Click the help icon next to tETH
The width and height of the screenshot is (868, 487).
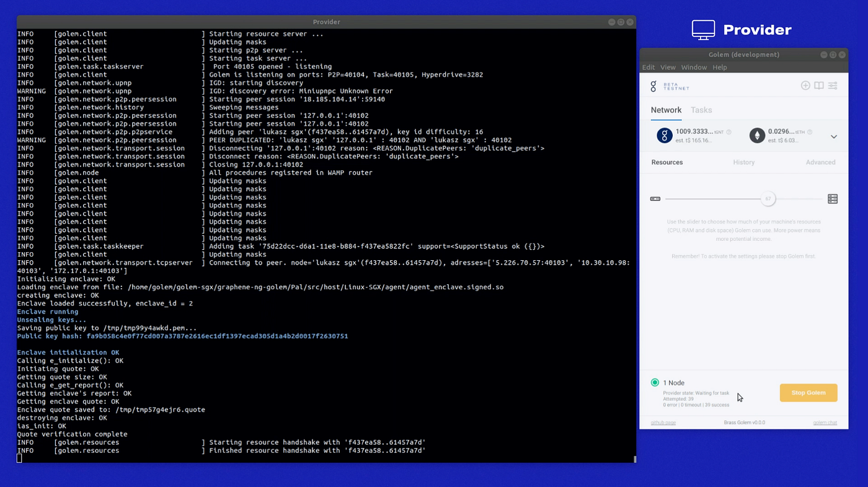810,132
